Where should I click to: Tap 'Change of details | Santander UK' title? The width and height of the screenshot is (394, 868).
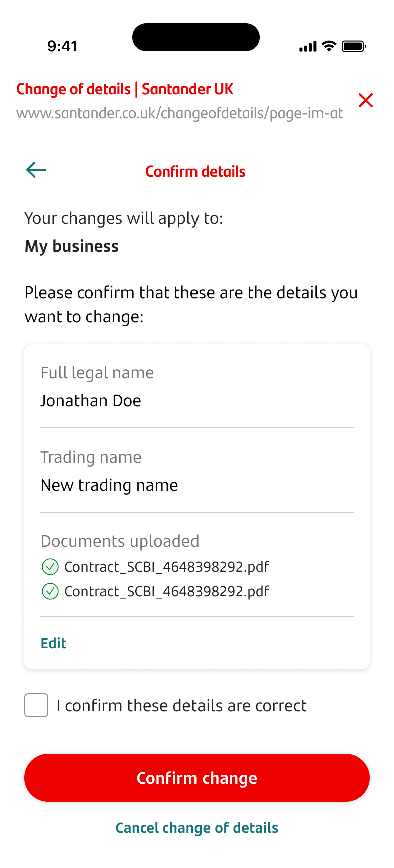pos(125,89)
